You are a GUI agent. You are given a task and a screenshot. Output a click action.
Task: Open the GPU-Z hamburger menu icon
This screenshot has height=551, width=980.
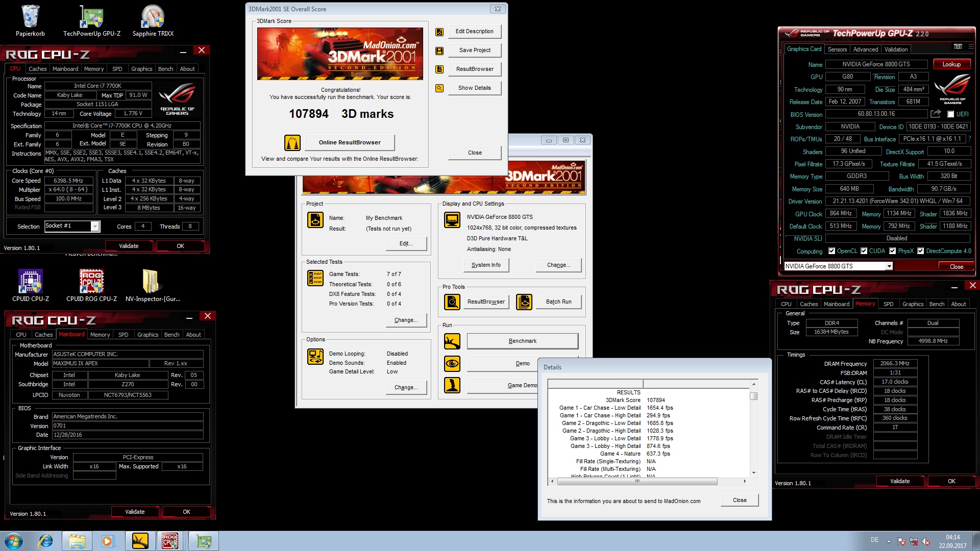coord(971,46)
